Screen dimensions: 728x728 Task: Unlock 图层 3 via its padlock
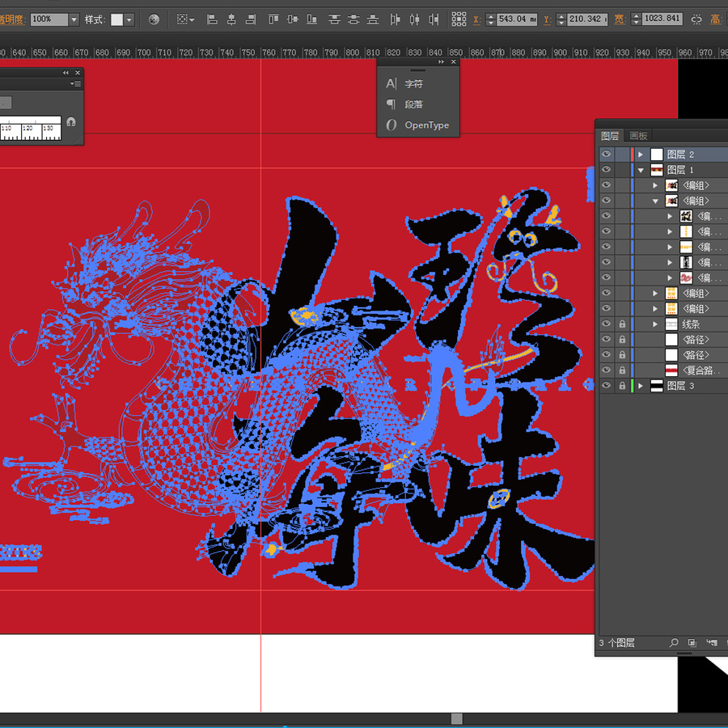click(x=622, y=385)
